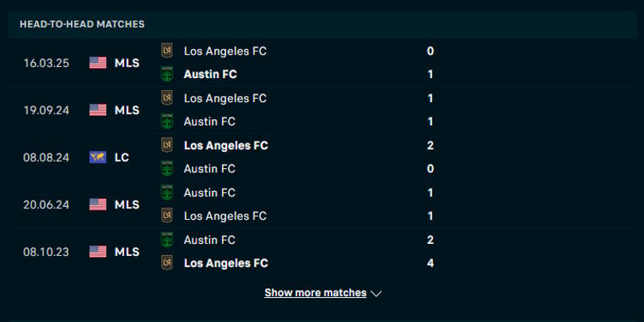644x322 pixels.
Task: Click the score 4 for Los Angeles FC
Action: click(431, 262)
